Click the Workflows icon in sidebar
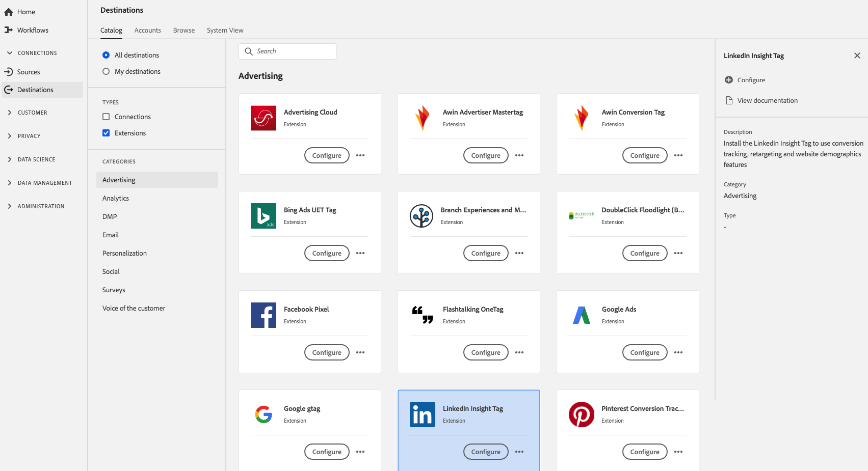868x471 pixels. pos(9,30)
